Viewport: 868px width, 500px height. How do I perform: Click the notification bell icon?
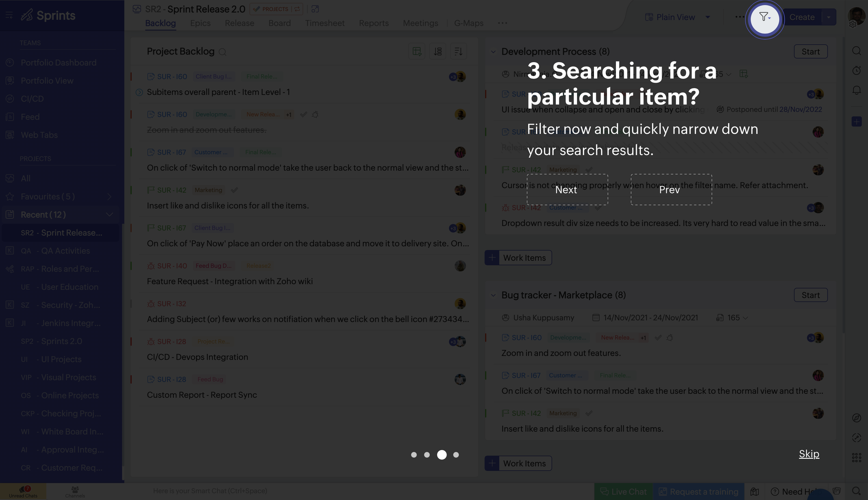click(857, 90)
